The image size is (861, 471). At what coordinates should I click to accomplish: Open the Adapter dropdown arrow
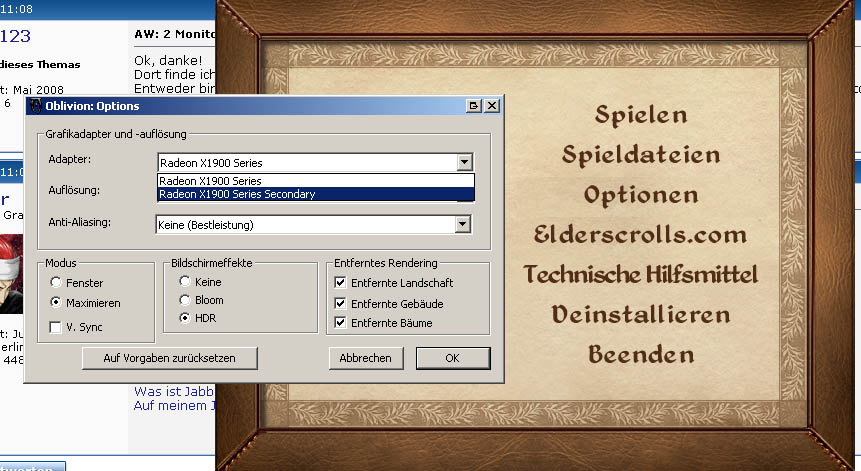pos(465,162)
